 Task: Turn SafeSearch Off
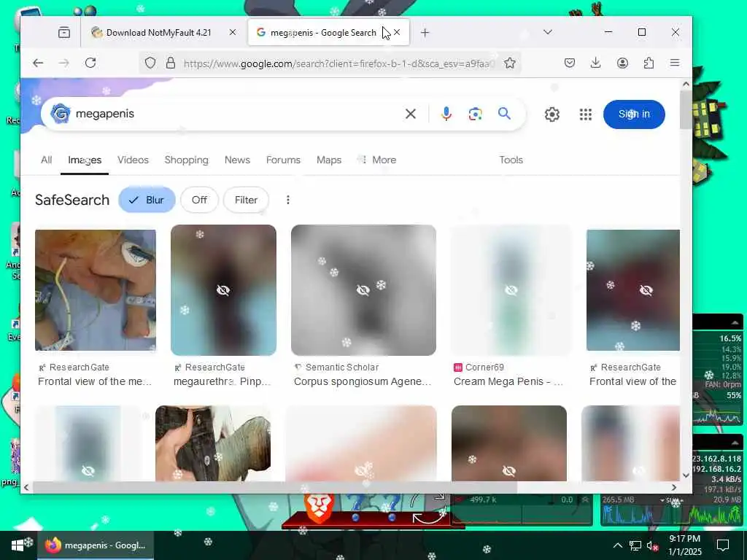click(x=199, y=200)
